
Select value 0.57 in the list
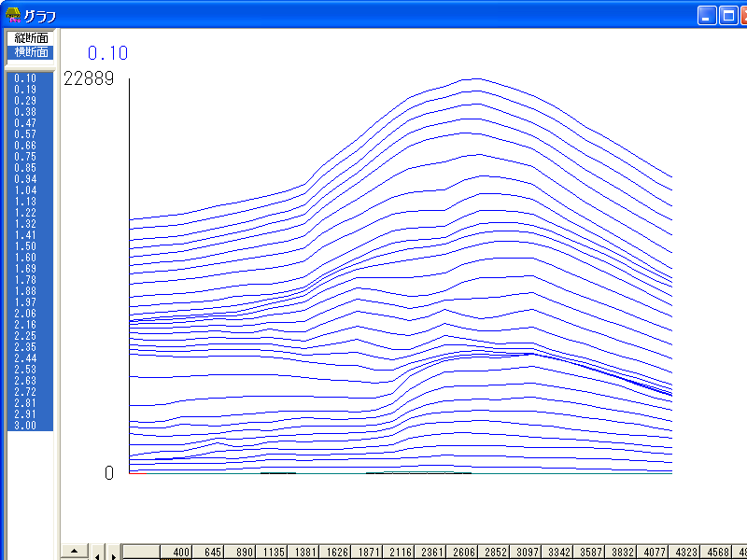(31, 134)
